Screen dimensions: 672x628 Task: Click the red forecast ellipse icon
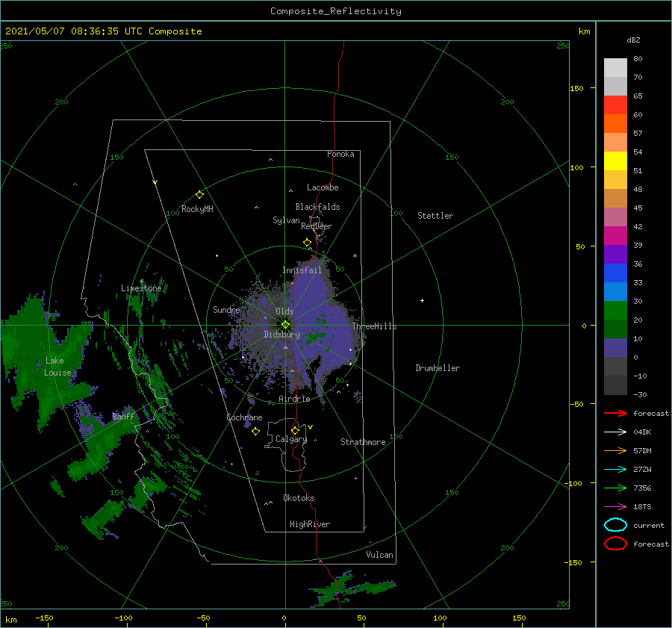coord(615,544)
